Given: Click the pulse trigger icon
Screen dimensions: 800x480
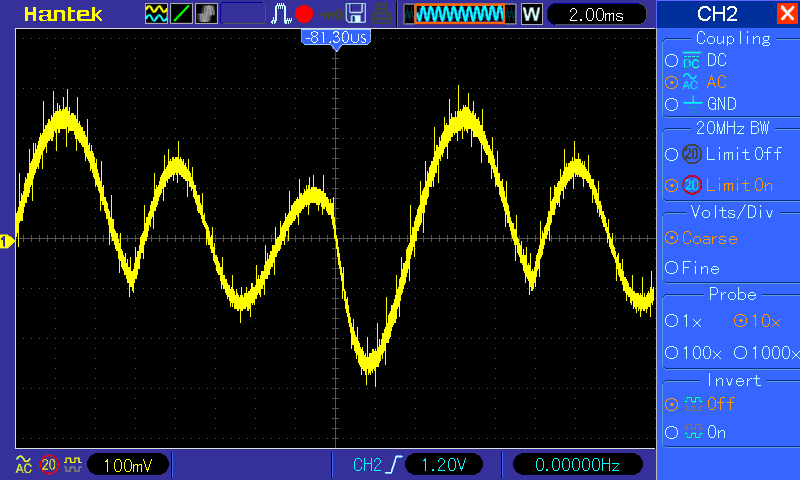Looking at the screenshot, I should coord(280,14).
